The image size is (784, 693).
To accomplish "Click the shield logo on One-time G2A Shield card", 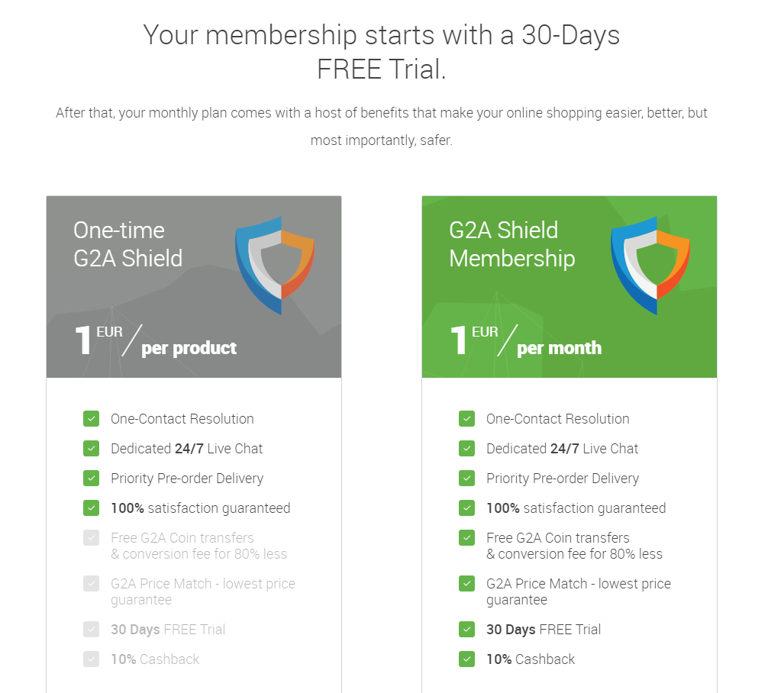I will click(x=275, y=266).
